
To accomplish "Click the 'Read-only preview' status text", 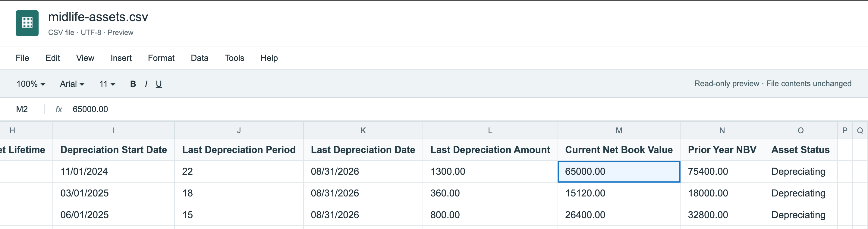I will pyautogui.click(x=726, y=83).
